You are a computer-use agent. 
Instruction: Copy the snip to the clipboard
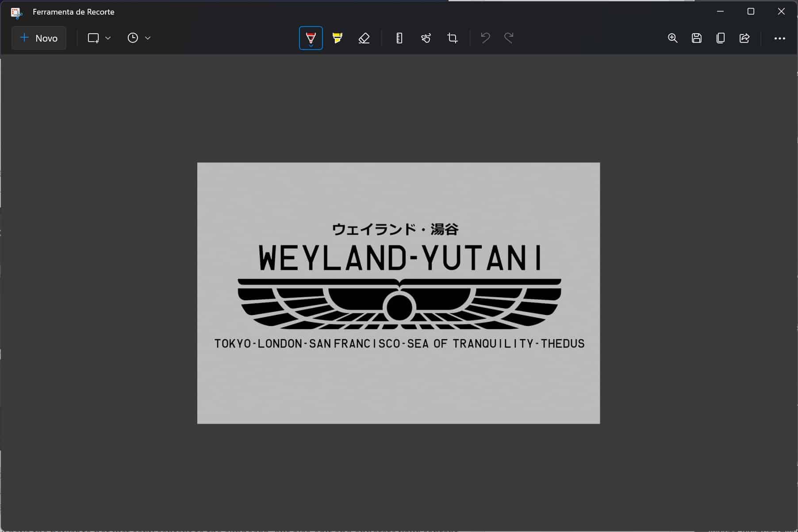(721, 38)
